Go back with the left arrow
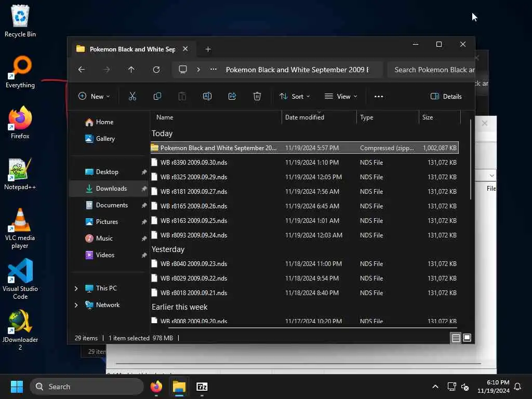 82,70
